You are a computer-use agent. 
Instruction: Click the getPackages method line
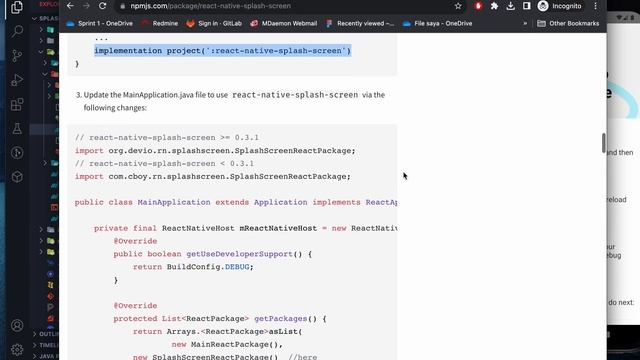[220, 318]
